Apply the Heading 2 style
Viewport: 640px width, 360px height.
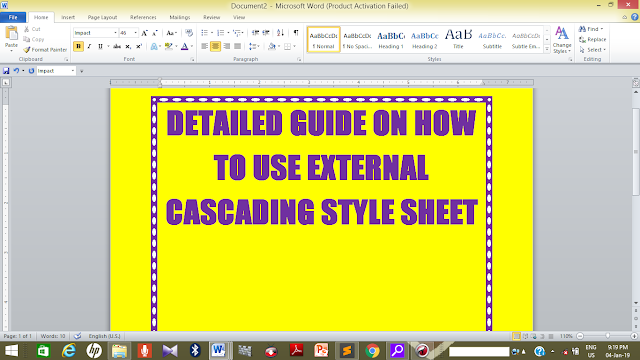[x=424, y=40]
